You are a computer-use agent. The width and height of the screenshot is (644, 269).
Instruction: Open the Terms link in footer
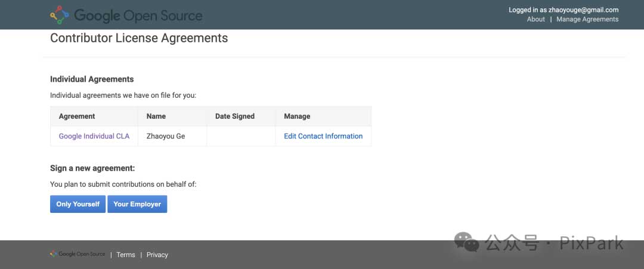(126, 255)
